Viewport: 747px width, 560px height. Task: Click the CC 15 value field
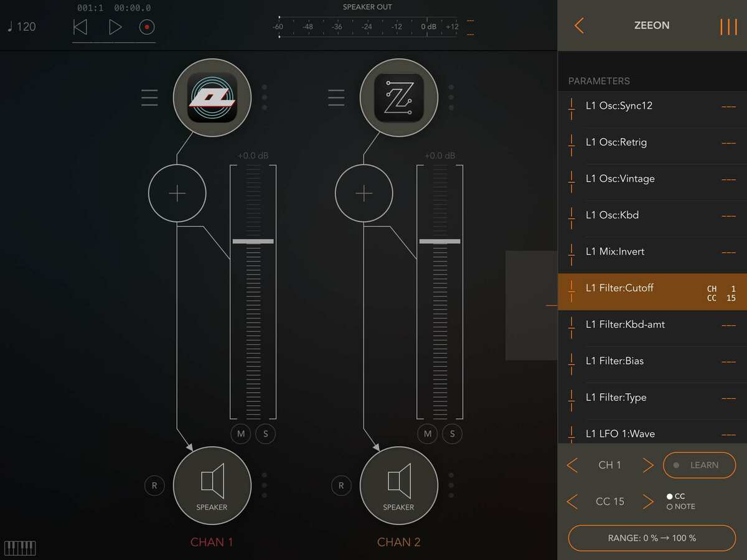click(x=609, y=502)
